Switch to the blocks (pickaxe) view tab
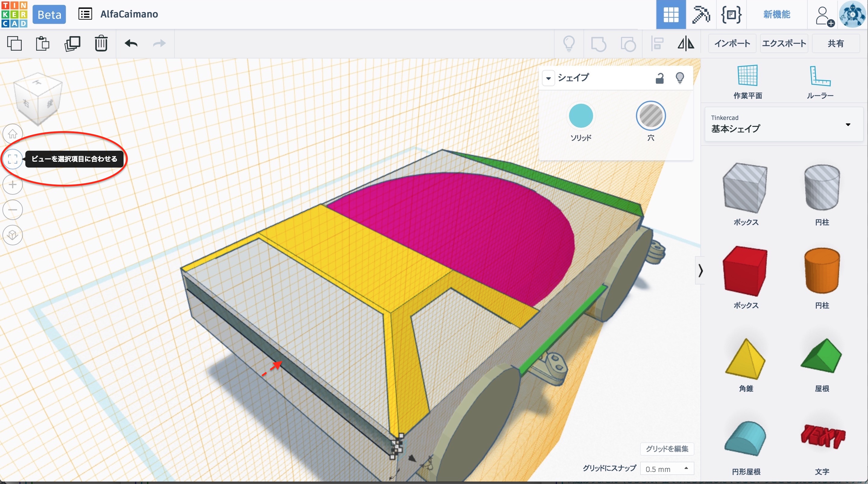This screenshot has width=868, height=484. pos(700,14)
